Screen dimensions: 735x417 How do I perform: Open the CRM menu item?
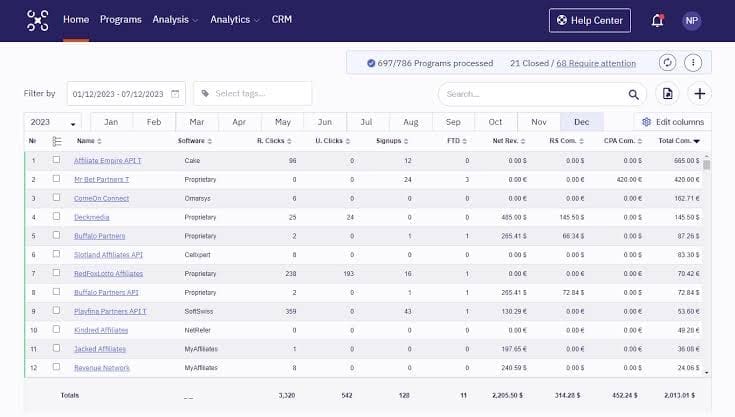click(282, 20)
